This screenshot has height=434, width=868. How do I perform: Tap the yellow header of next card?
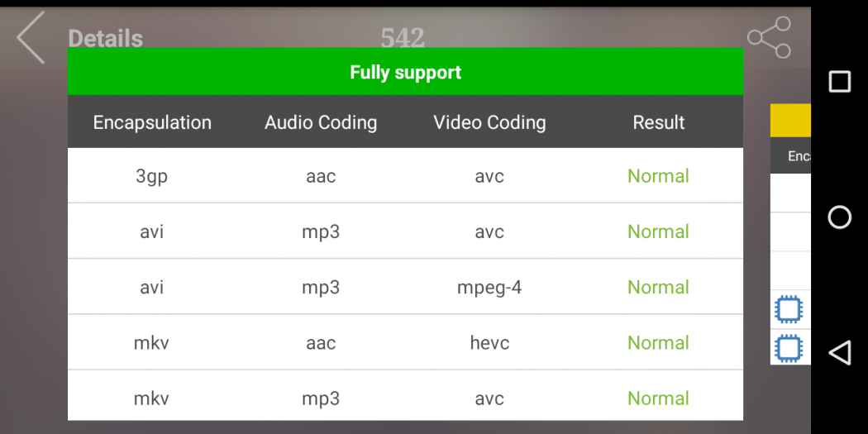click(790, 120)
